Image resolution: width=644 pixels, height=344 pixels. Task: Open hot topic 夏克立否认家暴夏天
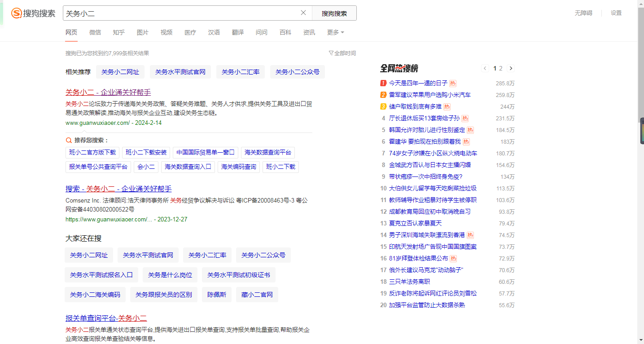(x=416, y=223)
